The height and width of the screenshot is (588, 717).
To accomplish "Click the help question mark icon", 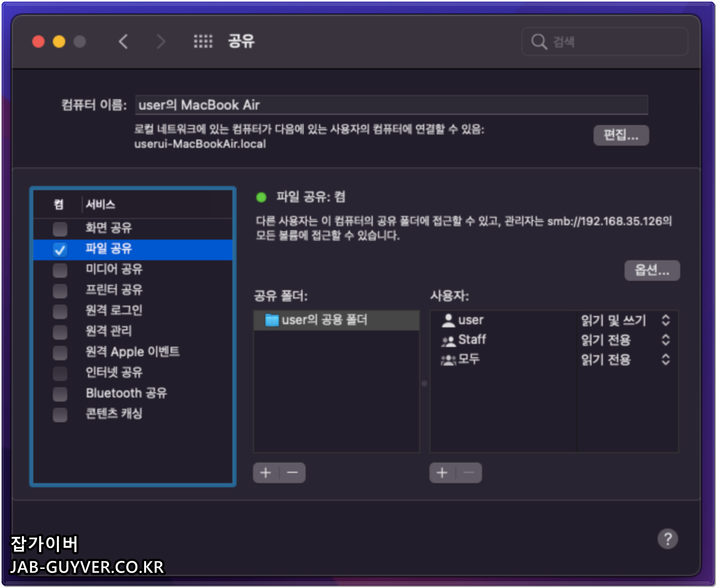I will (668, 539).
